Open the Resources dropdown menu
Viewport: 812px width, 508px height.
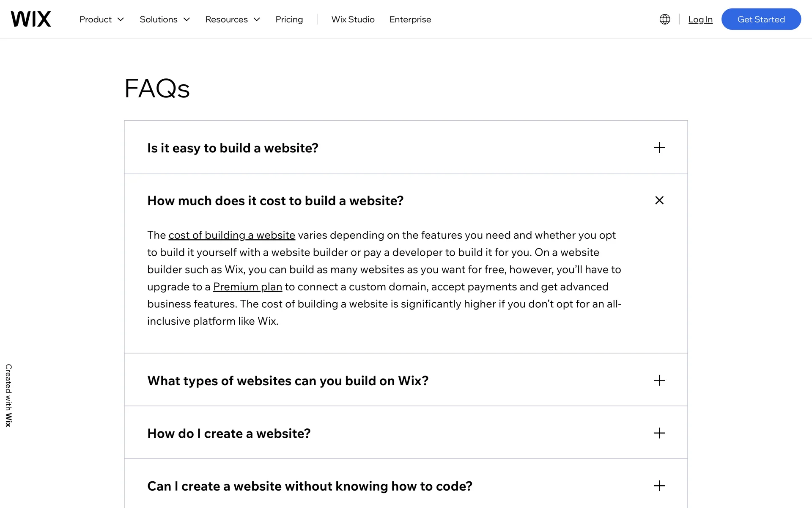[x=233, y=19]
